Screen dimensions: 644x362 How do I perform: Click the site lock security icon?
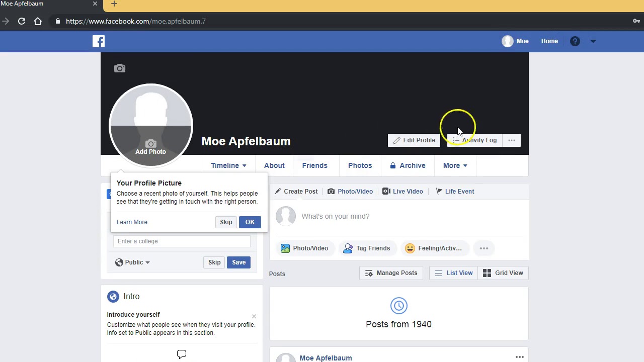point(58,21)
